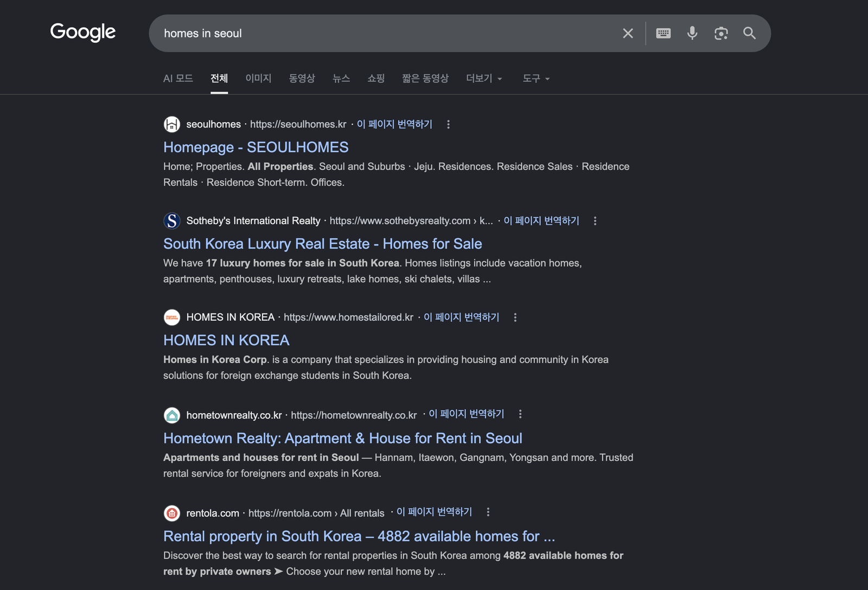Clear the search query with the X icon
The height and width of the screenshot is (590, 868).
pos(628,33)
